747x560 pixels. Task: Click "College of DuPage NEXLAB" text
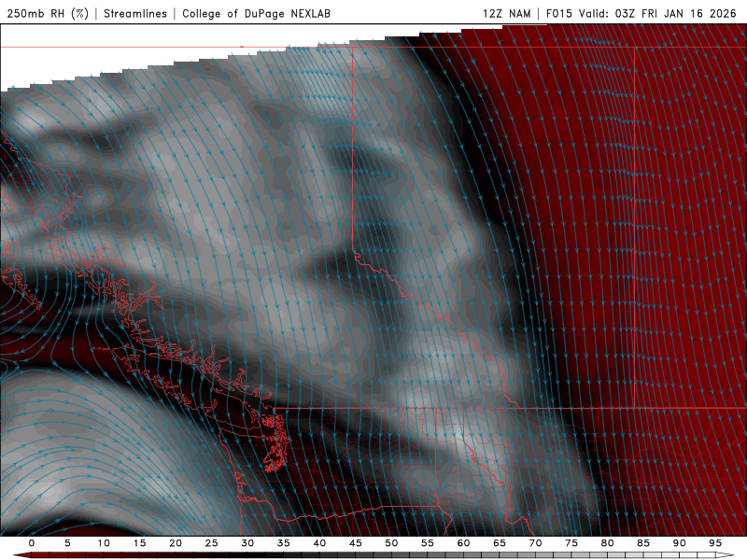click(x=256, y=13)
